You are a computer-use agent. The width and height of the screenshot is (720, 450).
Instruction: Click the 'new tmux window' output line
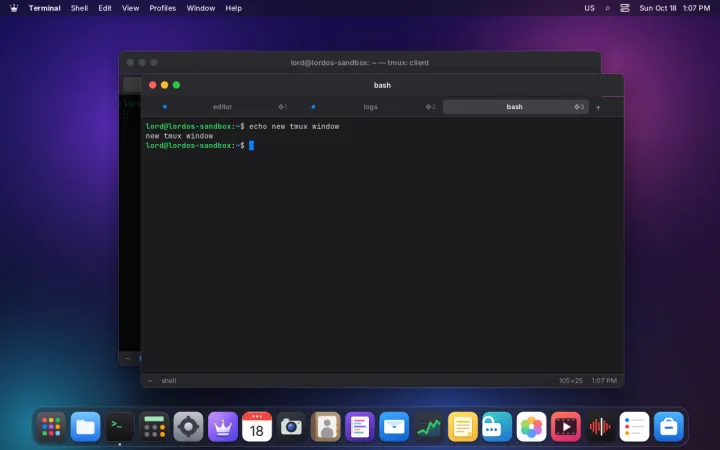pos(179,136)
